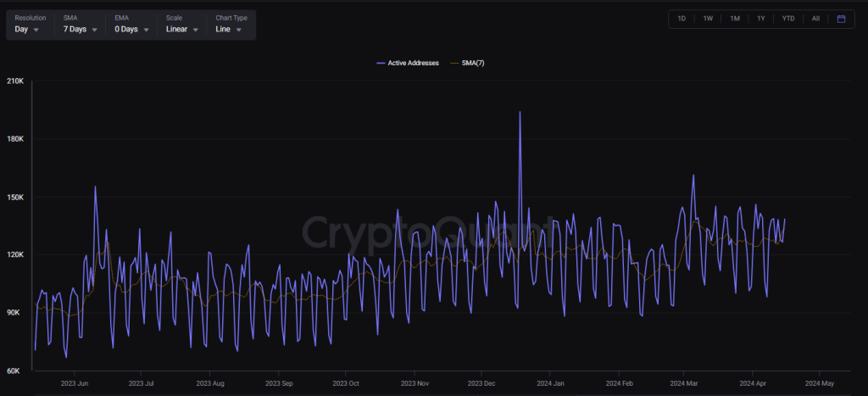Open the calendar date range picker

coord(841,19)
